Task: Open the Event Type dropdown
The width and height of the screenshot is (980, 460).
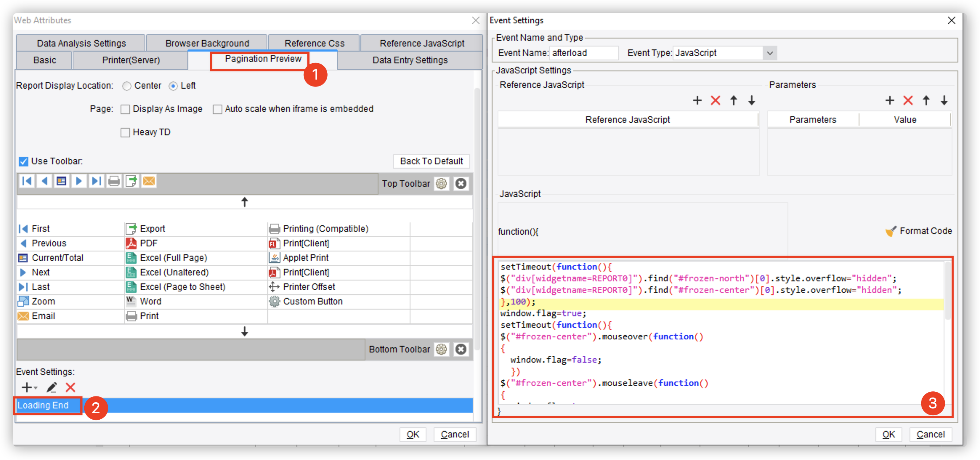Action: (770, 53)
